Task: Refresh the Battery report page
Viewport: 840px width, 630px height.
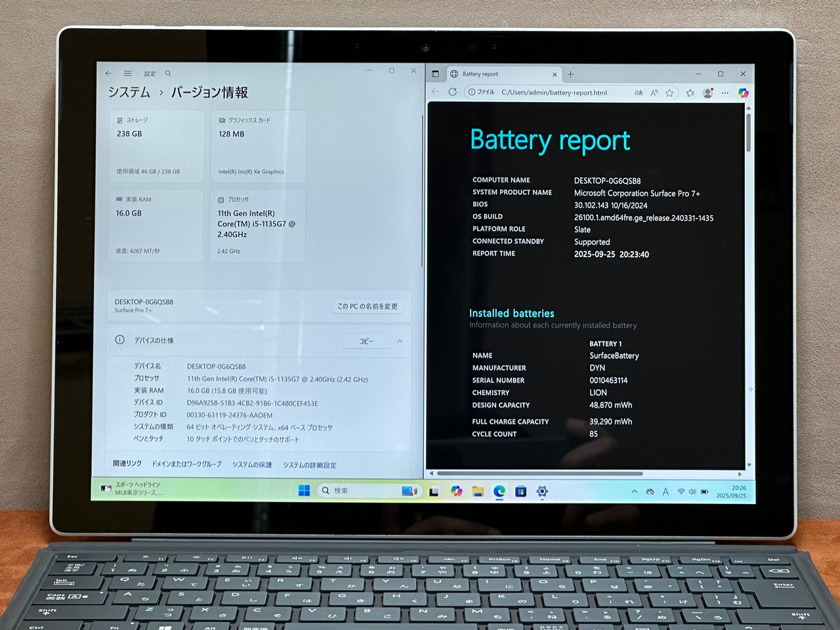Action: pyautogui.click(x=452, y=93)
